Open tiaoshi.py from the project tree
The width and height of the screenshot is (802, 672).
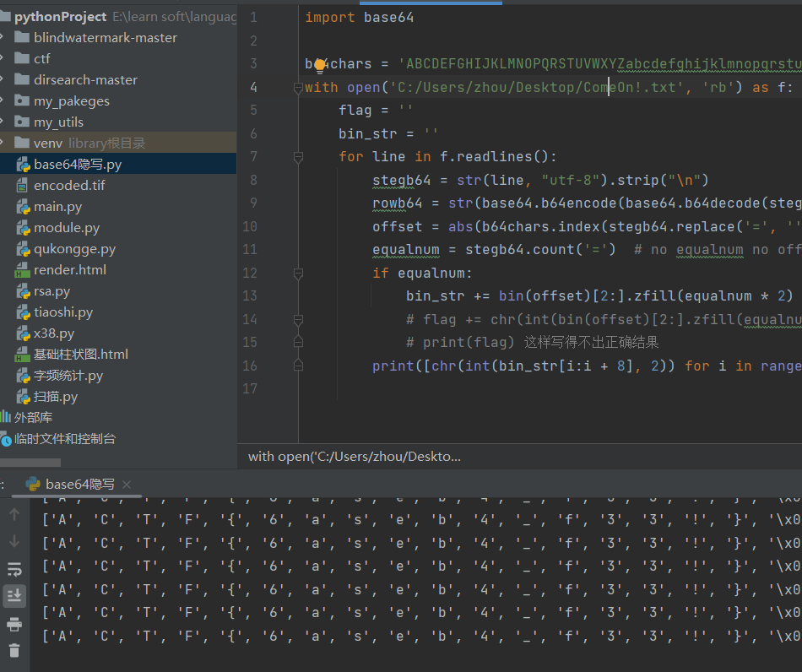pos(63,312)
